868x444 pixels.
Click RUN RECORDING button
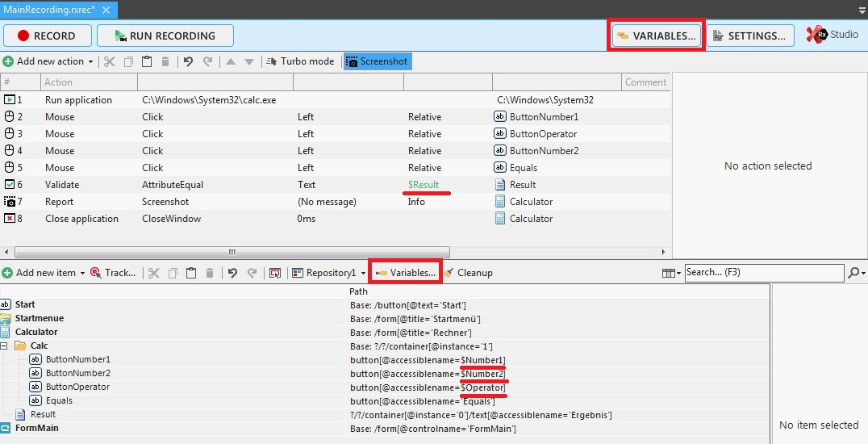165,36
